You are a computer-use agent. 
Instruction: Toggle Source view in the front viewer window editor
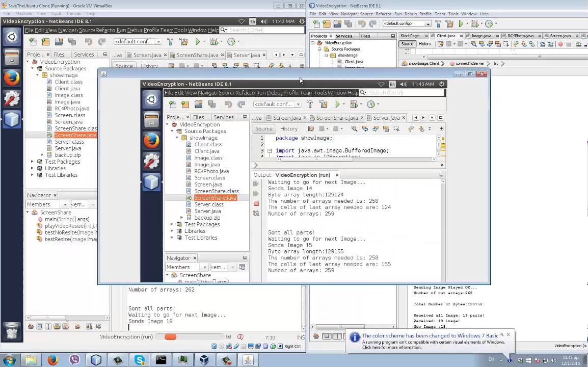coord(263,129)
